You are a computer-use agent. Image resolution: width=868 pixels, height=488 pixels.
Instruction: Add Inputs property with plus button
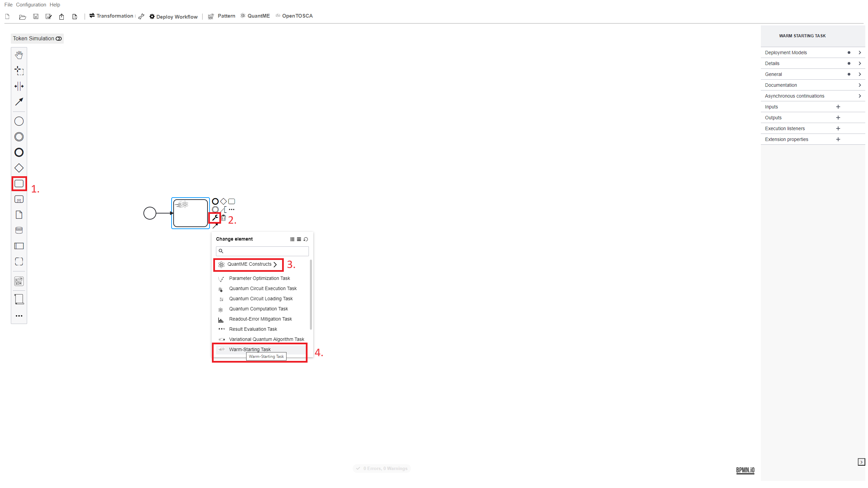pos(838,106)
